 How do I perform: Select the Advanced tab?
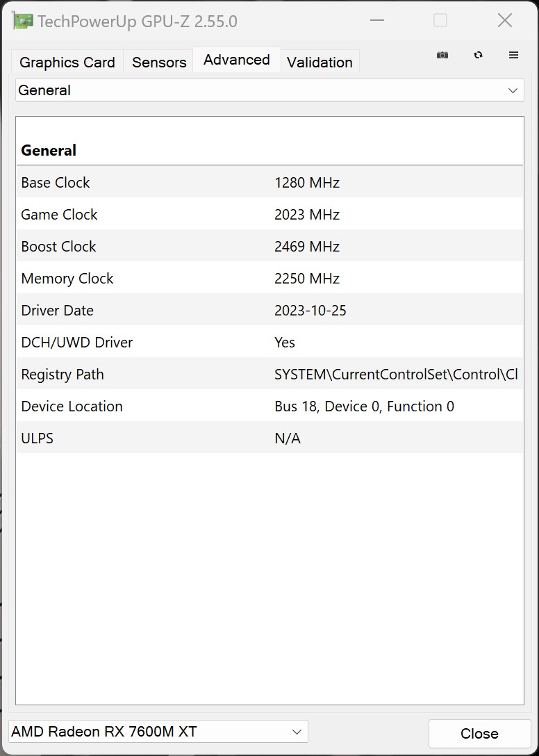pos(236,60)
